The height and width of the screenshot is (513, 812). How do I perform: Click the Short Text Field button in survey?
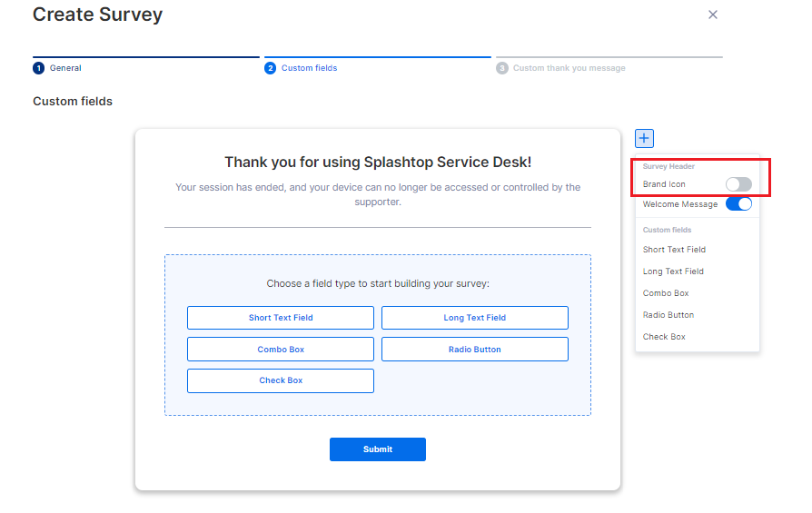[x=281, y=318]
